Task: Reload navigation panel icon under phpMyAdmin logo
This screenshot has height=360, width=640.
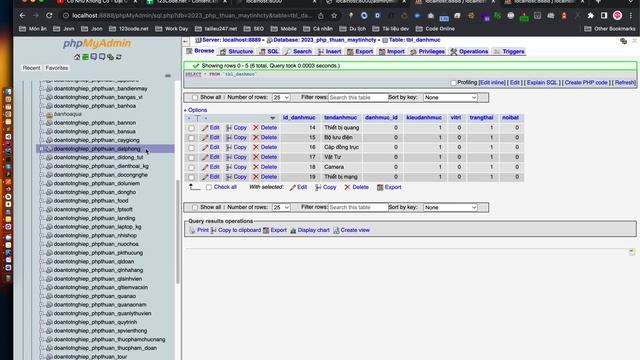Action: (119, 57)
